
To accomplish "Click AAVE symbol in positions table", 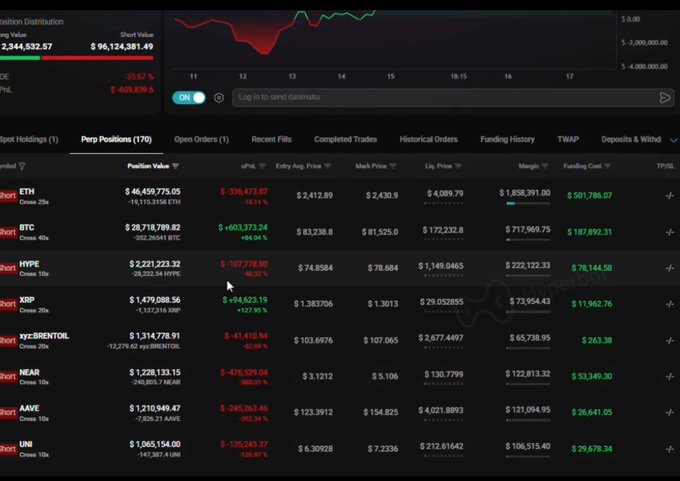I will coord(29,408).
